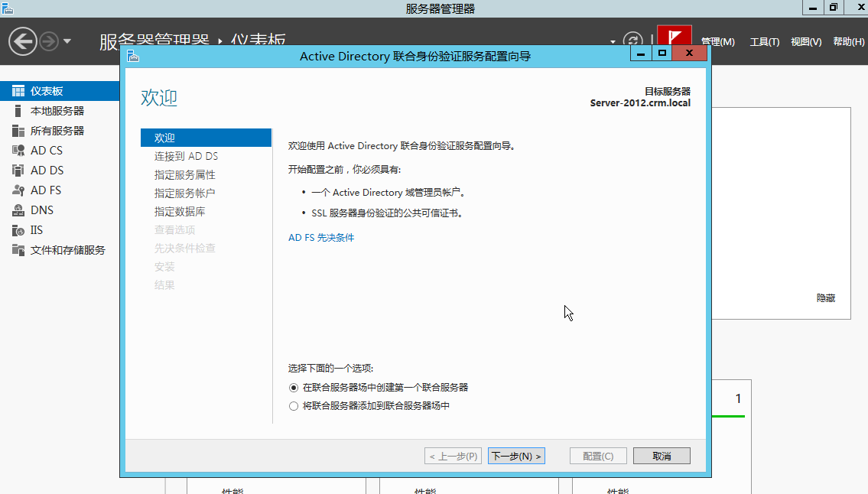Click the 所有服务器 icon in sidebar

pyautogui.click(x=18, y=131)
